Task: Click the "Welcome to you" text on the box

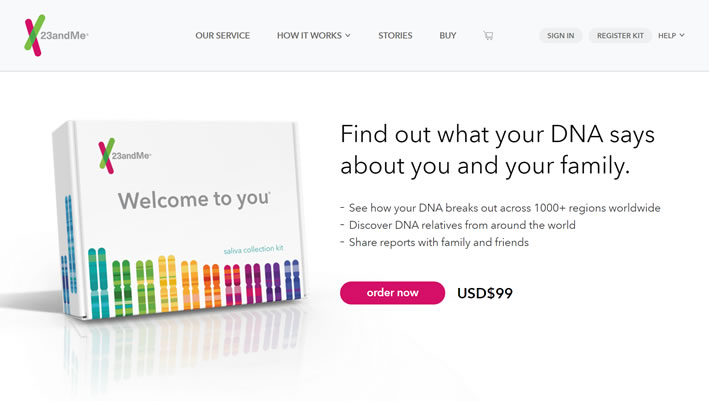Action: tap(194, 200)
